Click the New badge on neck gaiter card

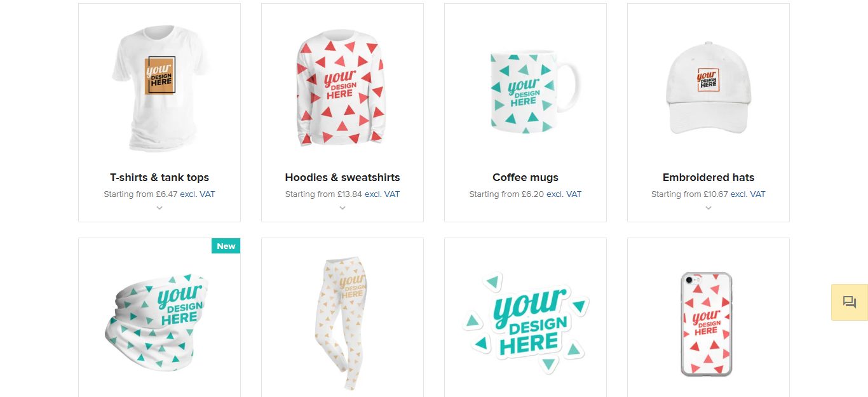(226, 246)
